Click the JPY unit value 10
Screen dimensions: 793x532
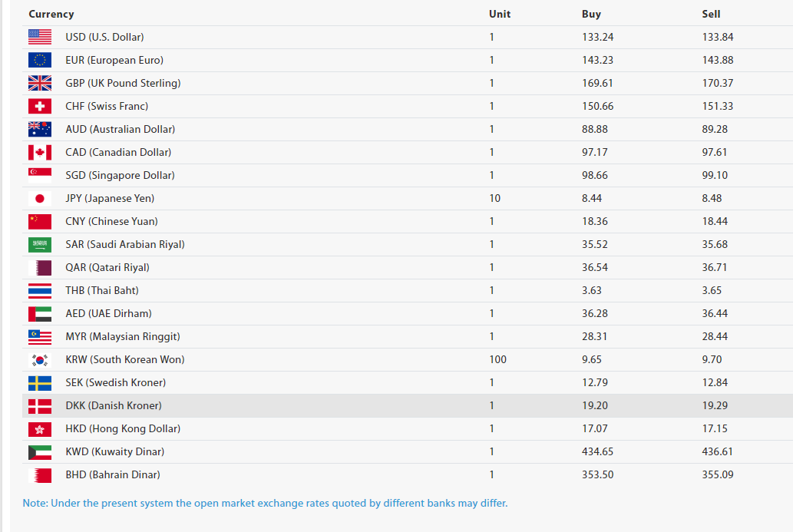pyautogui.click(x=494, y=198)
